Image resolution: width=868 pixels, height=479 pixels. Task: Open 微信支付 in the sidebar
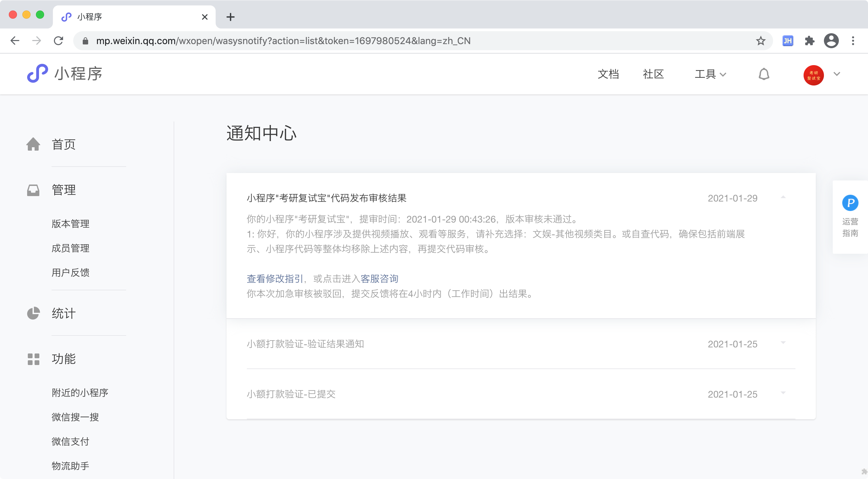[x=71, y=441]
